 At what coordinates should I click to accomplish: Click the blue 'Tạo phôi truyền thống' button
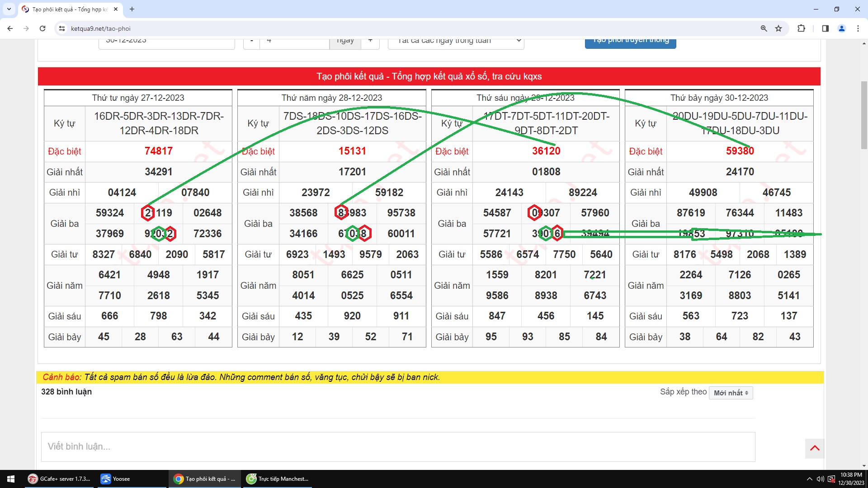[x=630, y=43]
